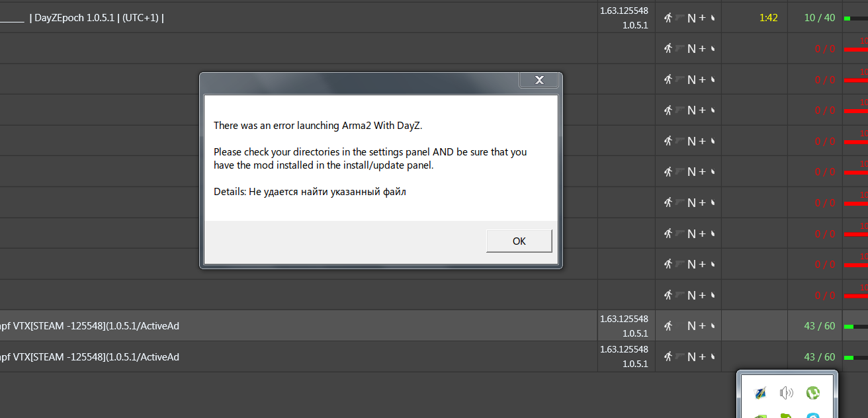
Task: Click the 10 / 40 player count
Action: (x=820, y=18)
